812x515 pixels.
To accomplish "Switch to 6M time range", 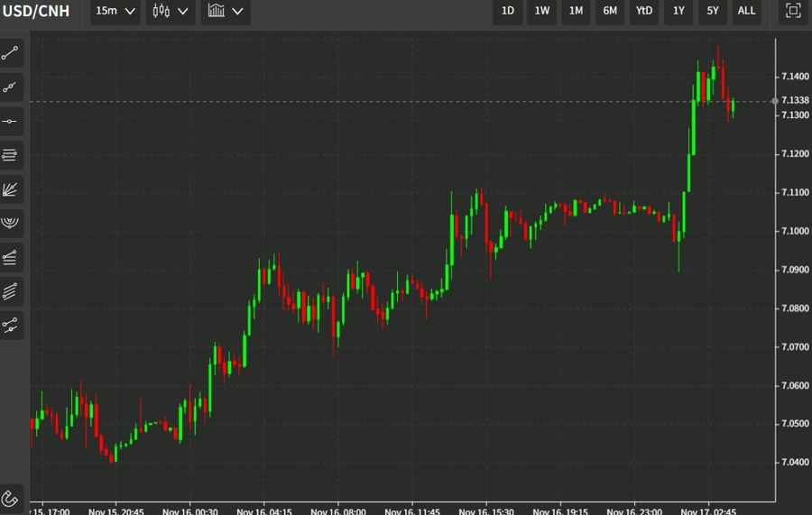I will 610,11.
